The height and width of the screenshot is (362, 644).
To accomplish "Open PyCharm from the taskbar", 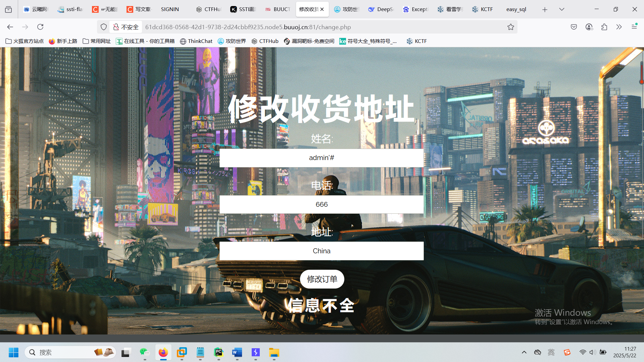I will tap(219, 352).
